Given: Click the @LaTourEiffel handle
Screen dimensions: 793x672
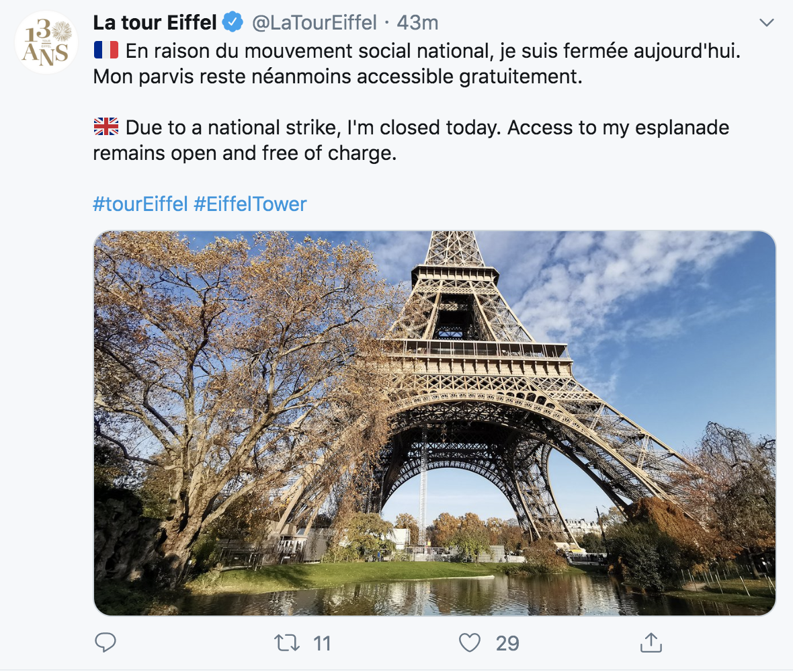Looking at the screenshot, I should click(x=314, y=23).
